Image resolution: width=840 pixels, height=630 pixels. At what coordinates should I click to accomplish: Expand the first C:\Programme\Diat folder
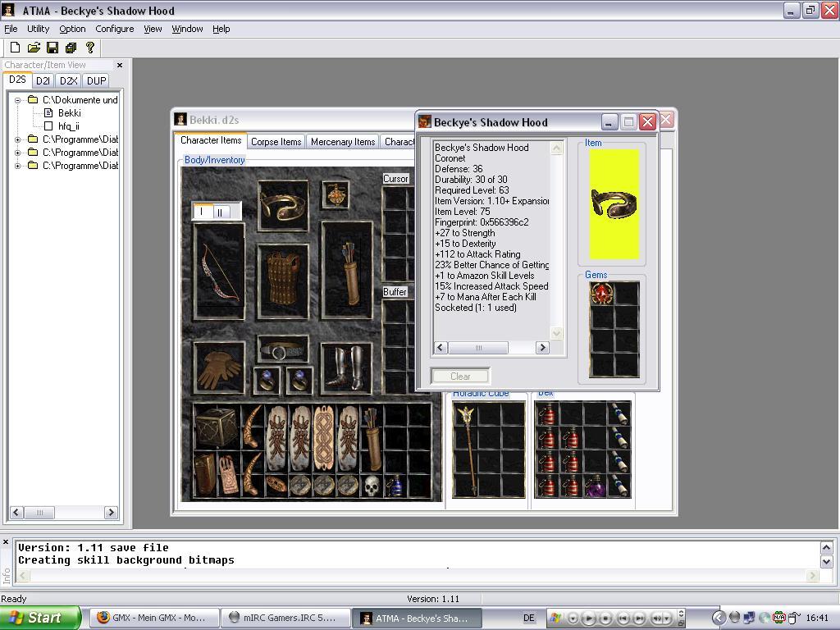[18, 139]
